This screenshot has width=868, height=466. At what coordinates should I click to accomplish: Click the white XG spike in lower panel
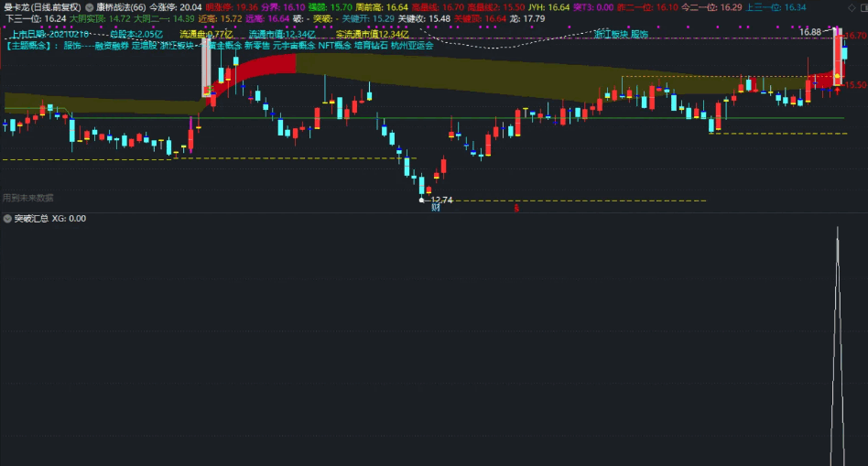click(838, 346)
